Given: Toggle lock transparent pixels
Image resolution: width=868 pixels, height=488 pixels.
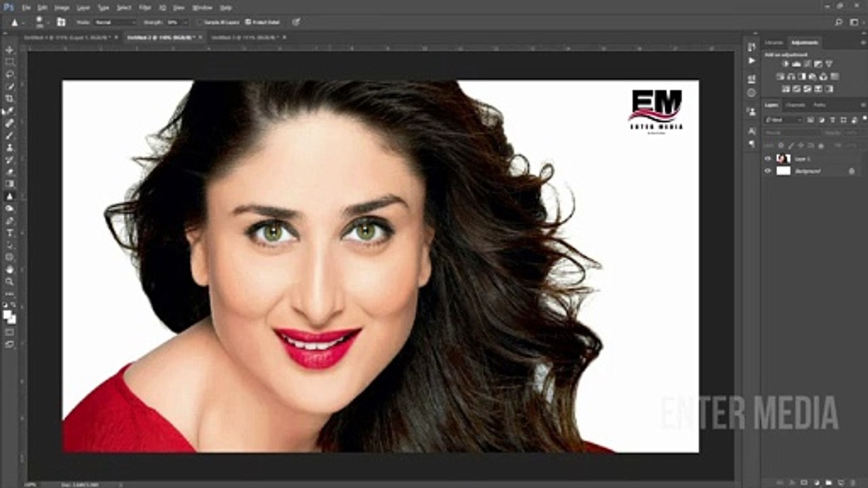Looking at the screenshot, I should (781, 146).
